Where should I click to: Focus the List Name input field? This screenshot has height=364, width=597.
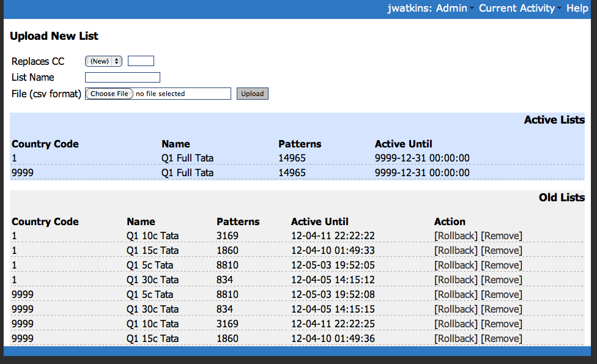point(122,78)
